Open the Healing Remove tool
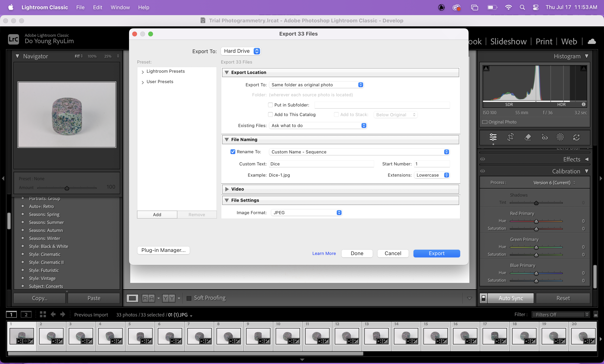 point(528,137)
